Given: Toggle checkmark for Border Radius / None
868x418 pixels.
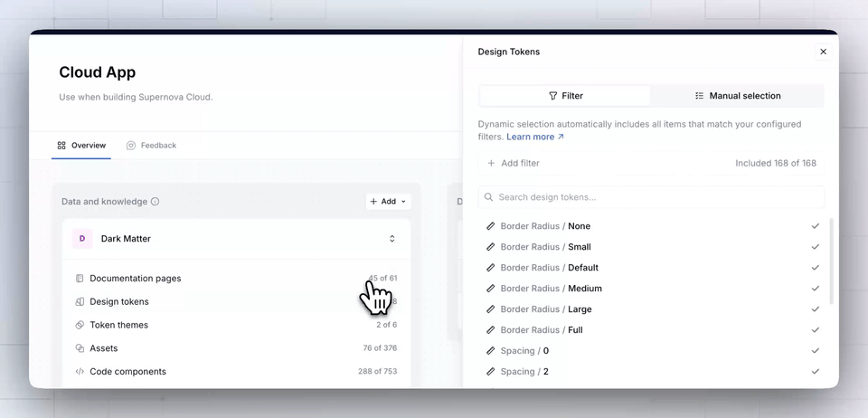Looking at the screenshot, I should pyautogui.click(x=815, y=226).
